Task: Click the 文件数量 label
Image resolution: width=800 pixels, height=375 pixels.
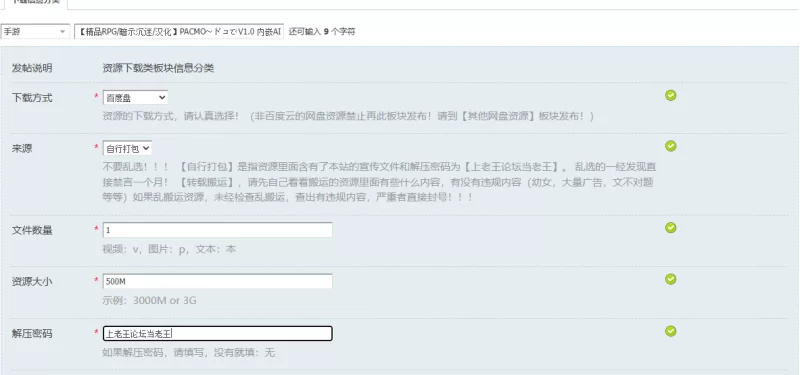Action: click(32, 230)
